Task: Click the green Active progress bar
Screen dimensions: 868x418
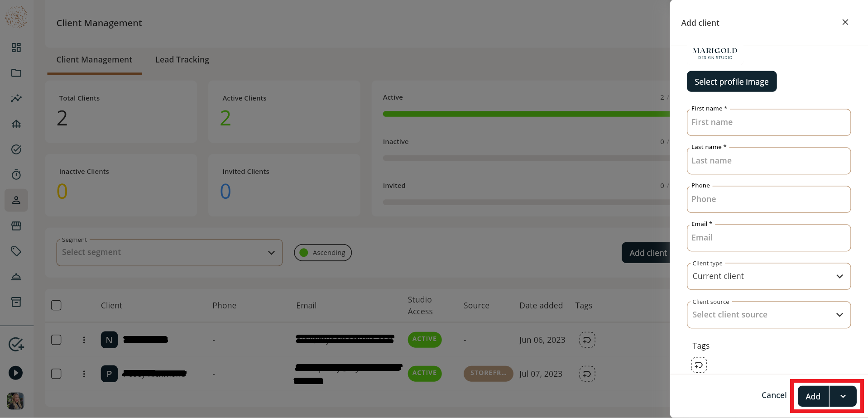Action: point(526,114)
